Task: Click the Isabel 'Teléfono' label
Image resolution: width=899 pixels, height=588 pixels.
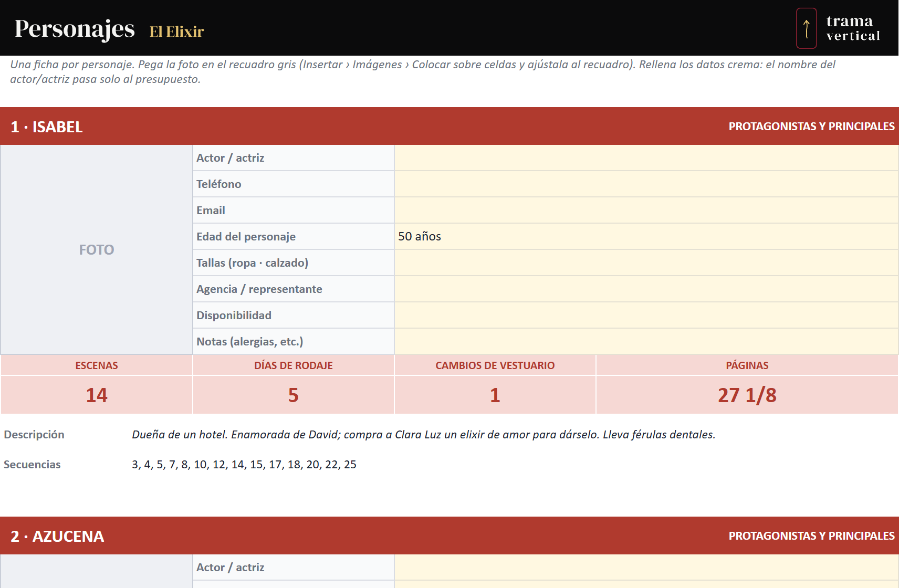Action: point(218,184)
